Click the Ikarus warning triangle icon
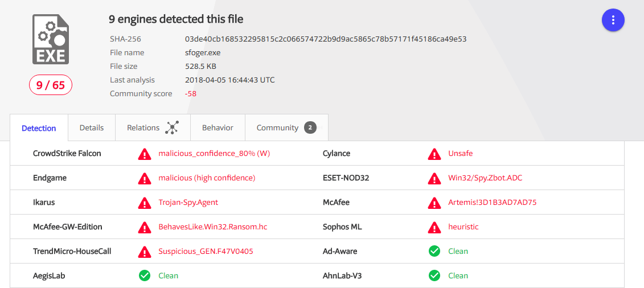644x288 pixels. pos(144,202)
